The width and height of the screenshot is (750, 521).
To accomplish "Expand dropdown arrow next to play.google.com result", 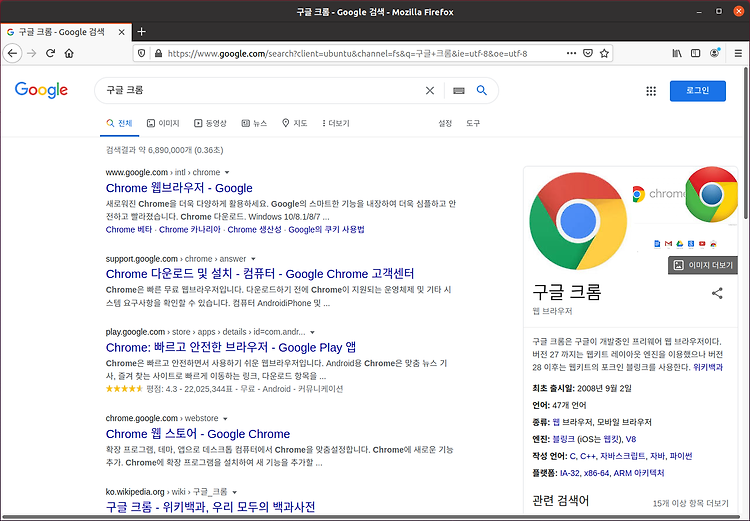I will (x=312, y=333).
